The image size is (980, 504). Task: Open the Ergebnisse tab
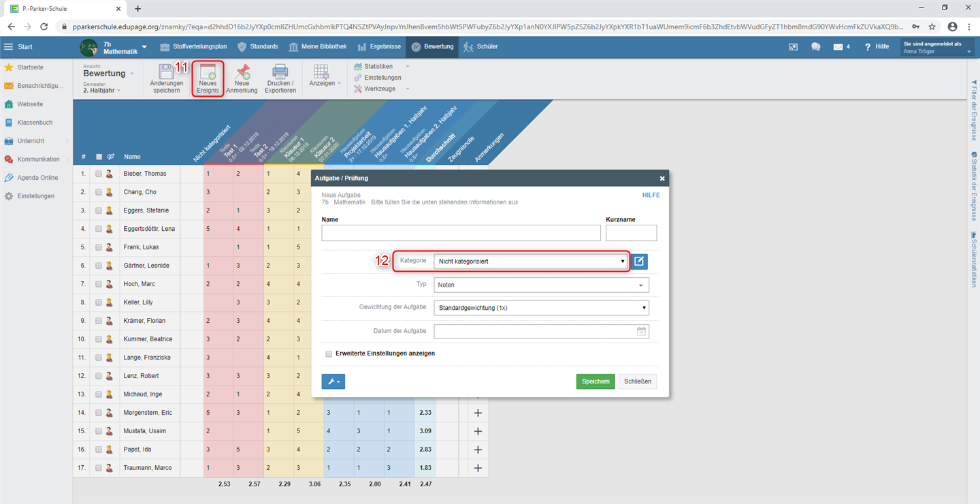coord(380,47)
